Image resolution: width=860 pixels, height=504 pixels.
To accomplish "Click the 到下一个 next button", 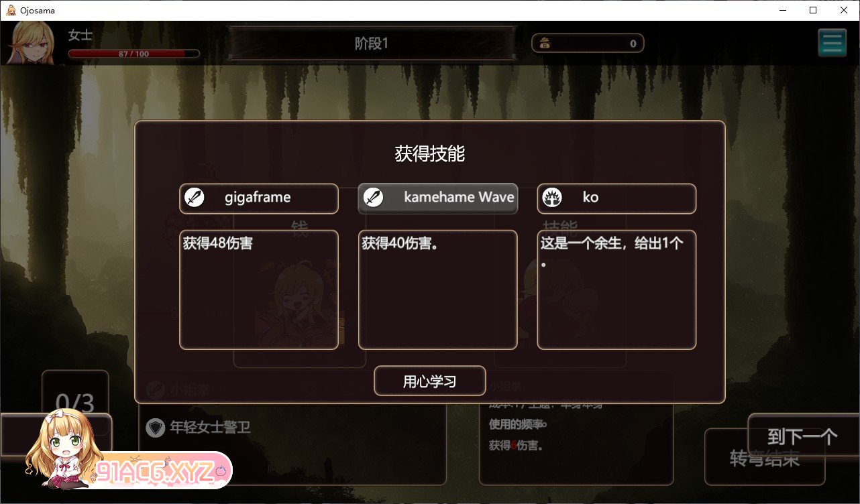I will pyautogui.click(x=804, y=437).
